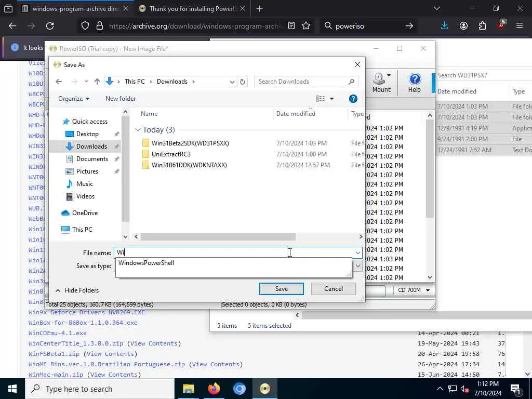The image size is (532, 399).
Task: Click the horizontal scrollbar in file list
Action: [218, 236]
